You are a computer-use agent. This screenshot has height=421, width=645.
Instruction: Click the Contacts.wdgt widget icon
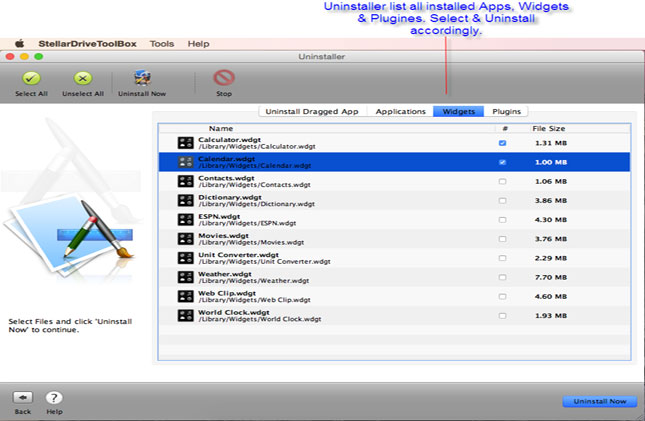(186, 181)
